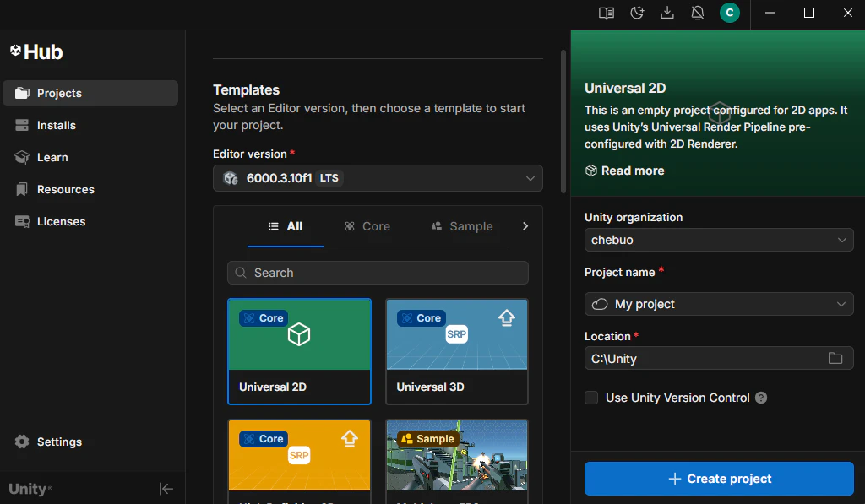Go to Installs in the sidebar
This screenshot has width=865, height=504.
[90, 125]
